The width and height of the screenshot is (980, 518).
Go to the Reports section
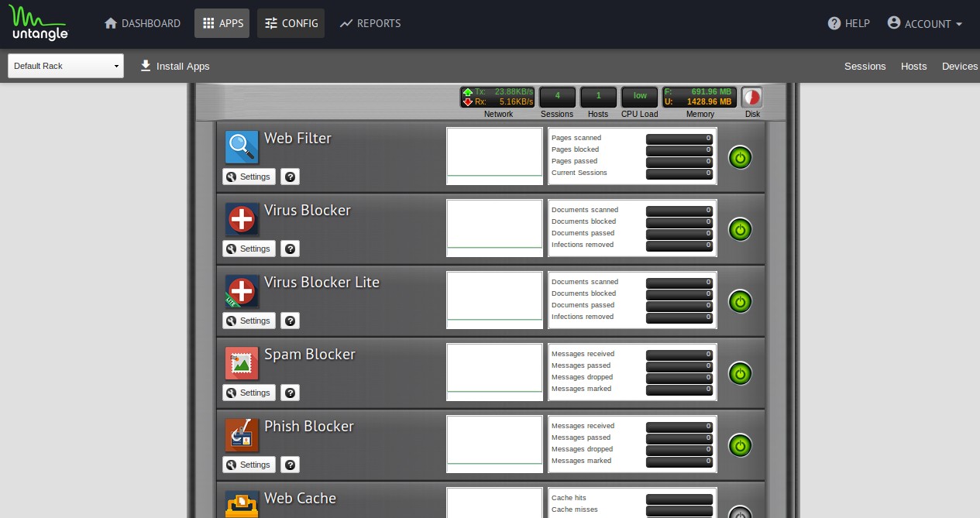click(x=370, y=23)
